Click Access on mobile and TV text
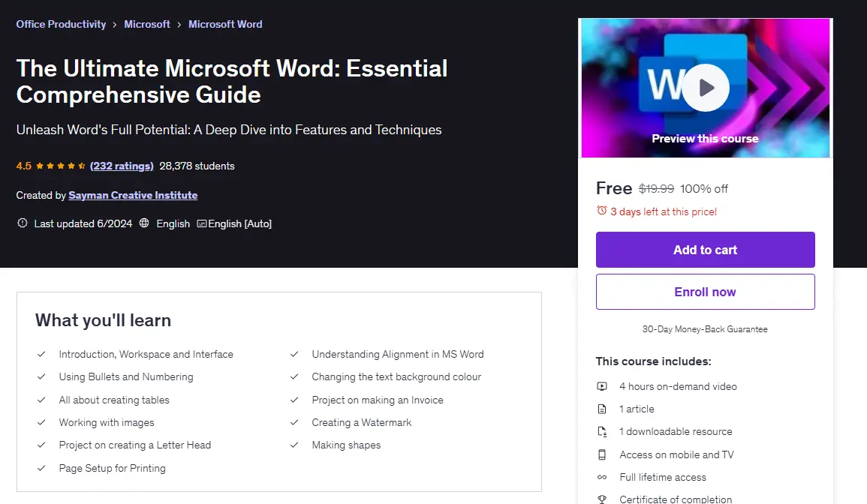 point(676,454)
